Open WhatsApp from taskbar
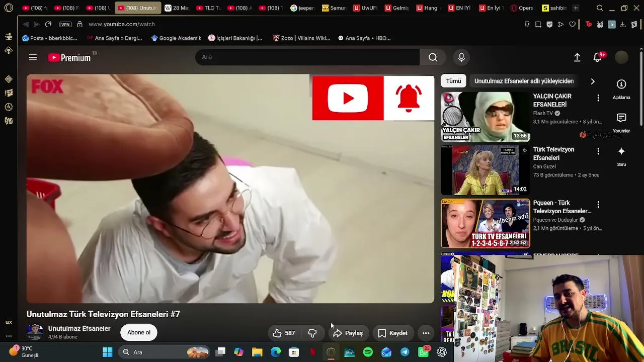Viewport: 644px width, 362px height. tap(424, 352)
